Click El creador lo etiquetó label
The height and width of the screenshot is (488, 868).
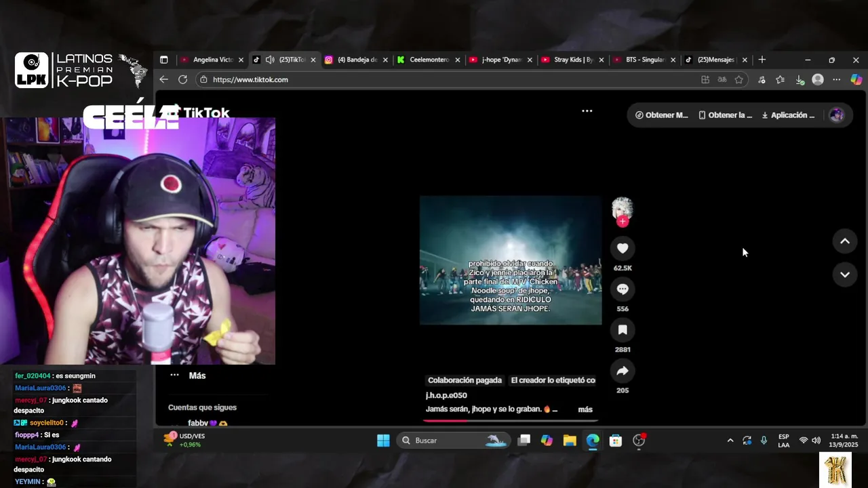tap(553, 380)
